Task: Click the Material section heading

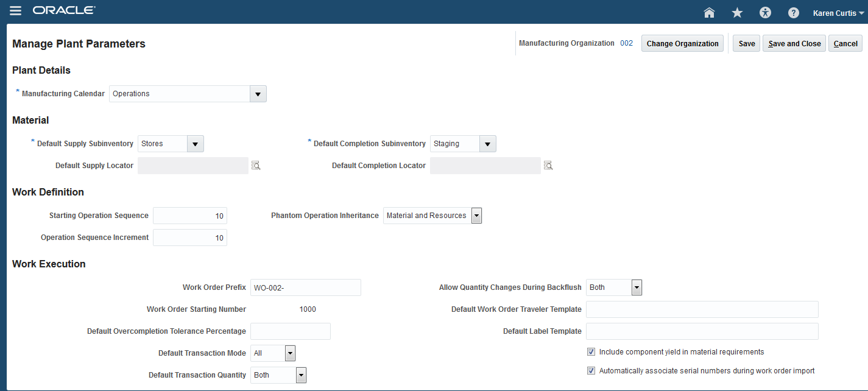Action: coord(30,120)
